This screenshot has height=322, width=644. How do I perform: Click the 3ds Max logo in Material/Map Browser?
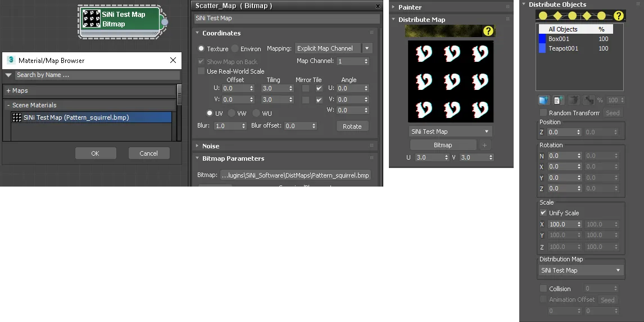(11, 60)
